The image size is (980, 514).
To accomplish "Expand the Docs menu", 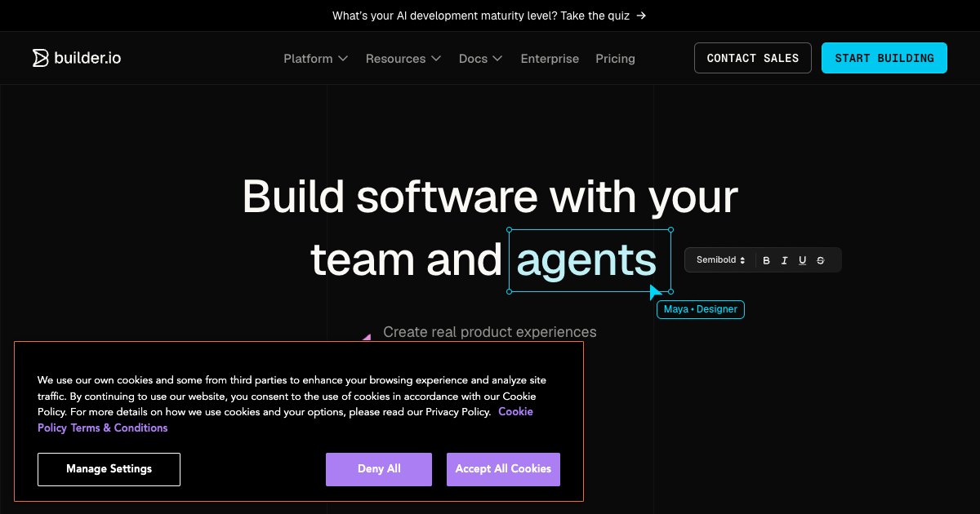I will click(x=481, y=59).
